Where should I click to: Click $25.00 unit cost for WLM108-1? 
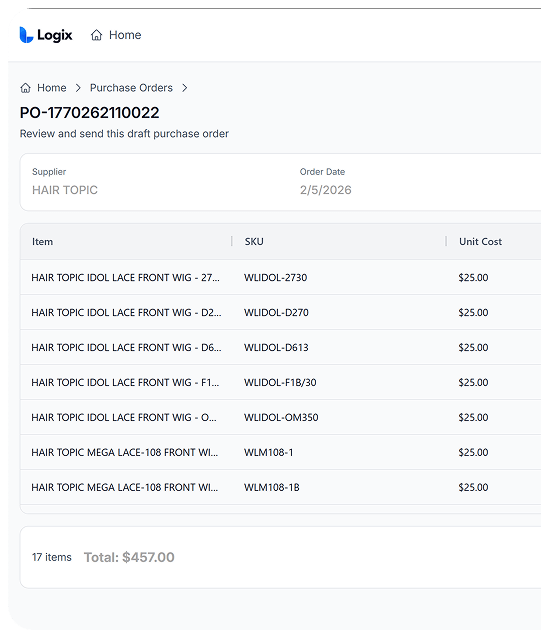click(473, 452)
